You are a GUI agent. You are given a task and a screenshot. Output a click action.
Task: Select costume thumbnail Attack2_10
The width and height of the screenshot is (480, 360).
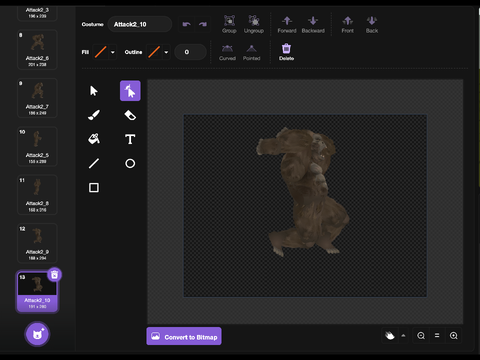37,292
